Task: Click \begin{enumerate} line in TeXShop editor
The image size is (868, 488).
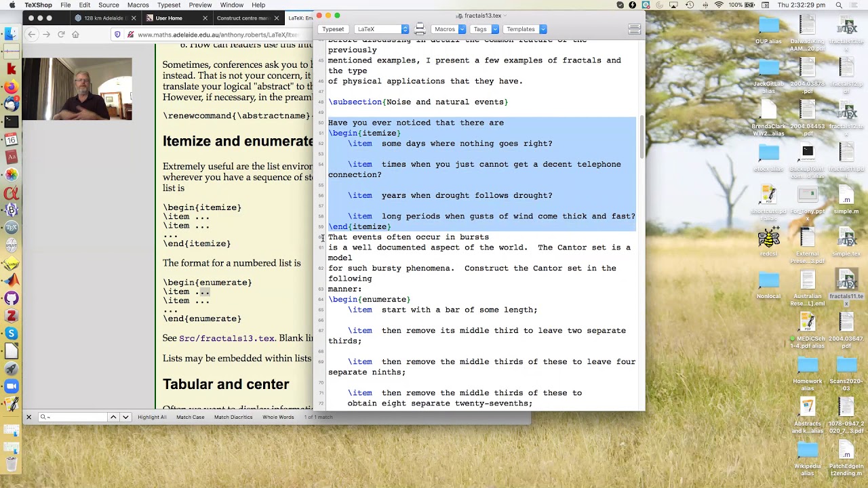Action: point(369,299)
